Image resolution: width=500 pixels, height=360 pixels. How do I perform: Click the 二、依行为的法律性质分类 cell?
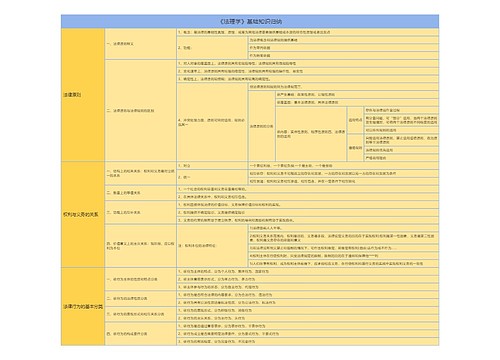tap(141, 299)
